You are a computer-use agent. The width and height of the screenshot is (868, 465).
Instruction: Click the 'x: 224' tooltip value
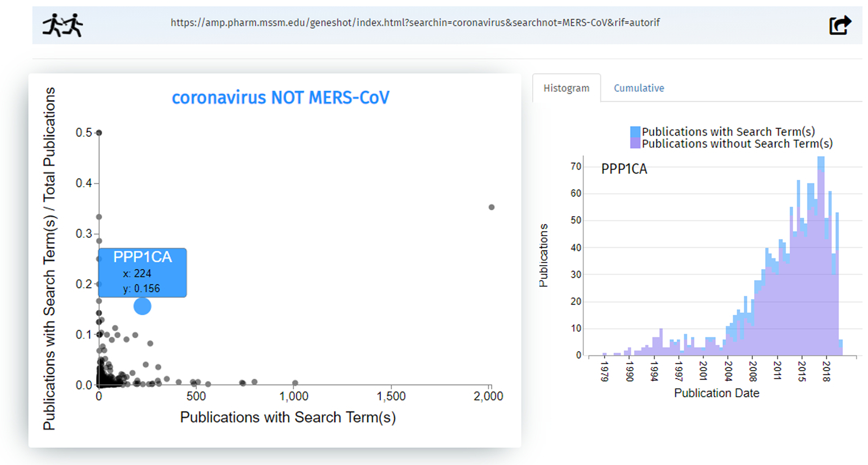pyautogui.click(x=137, y=274)
